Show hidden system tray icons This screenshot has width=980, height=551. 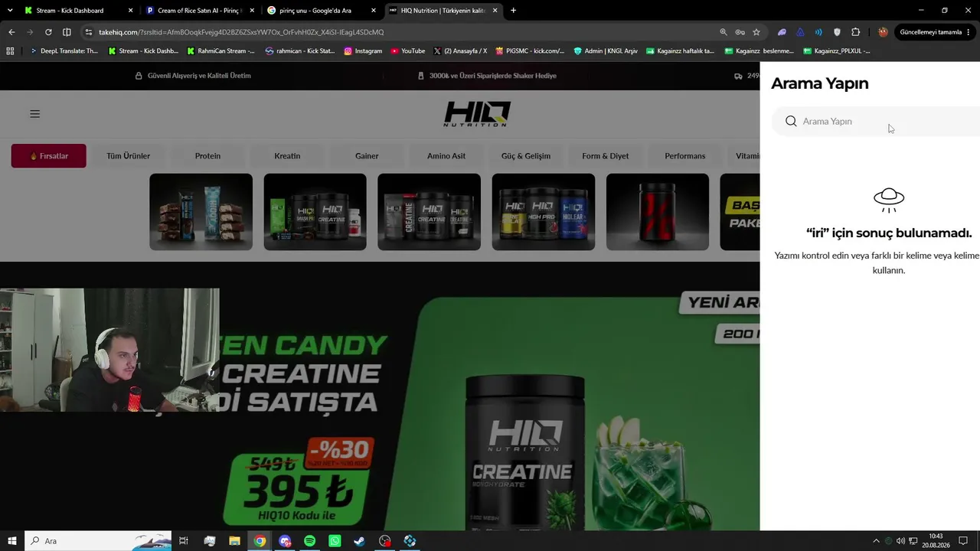(x=876, y=541)
